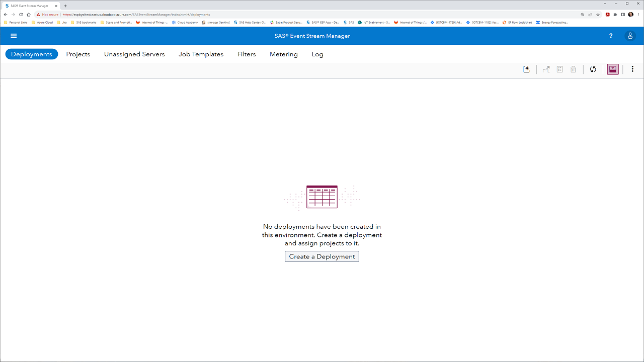
Task: Open the IOTCBM-1182 bookmark
Action: tap(482, 22)
